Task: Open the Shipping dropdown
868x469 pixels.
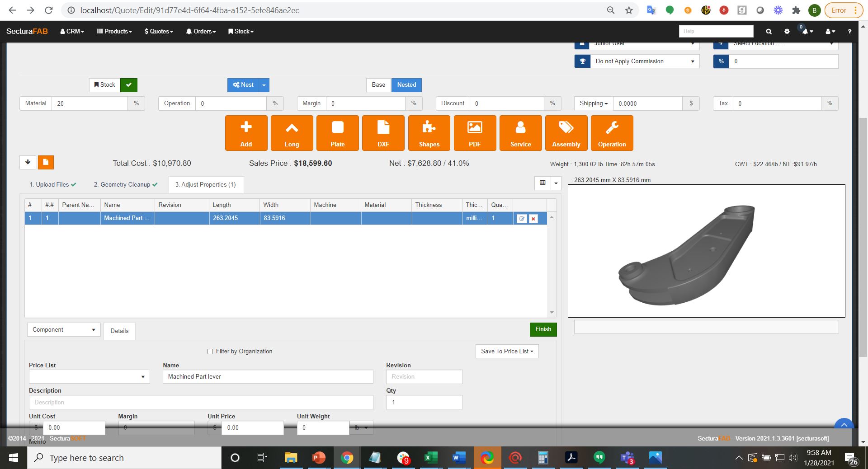Action: pyautogui.click(x=593, y=103)
